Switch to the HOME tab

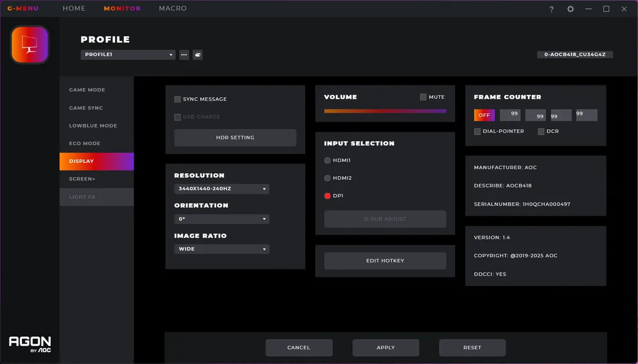coord(74,9)
